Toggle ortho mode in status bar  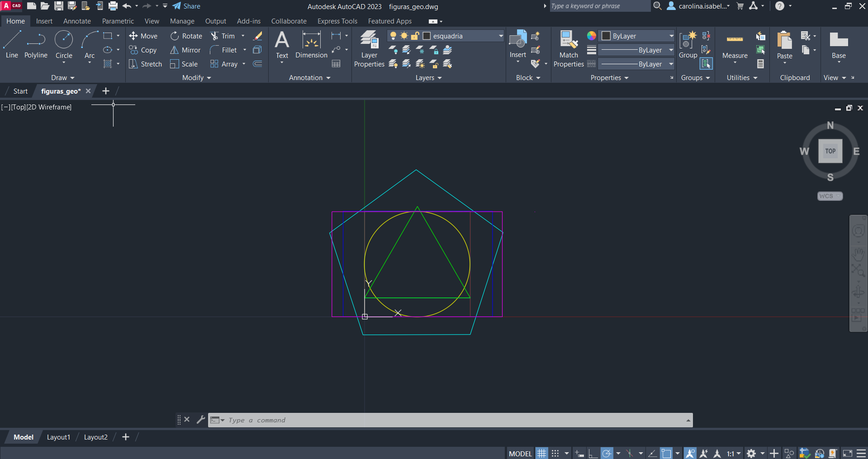click(x=593, y=453)
